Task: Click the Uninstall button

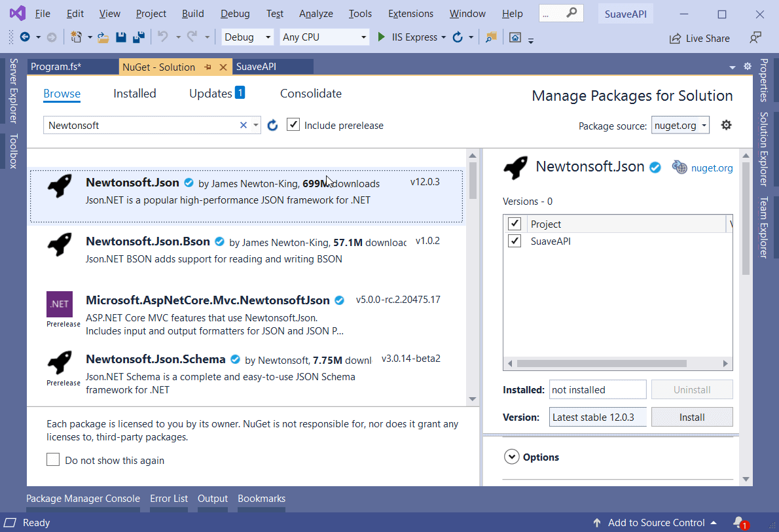Action: point(691,390)
